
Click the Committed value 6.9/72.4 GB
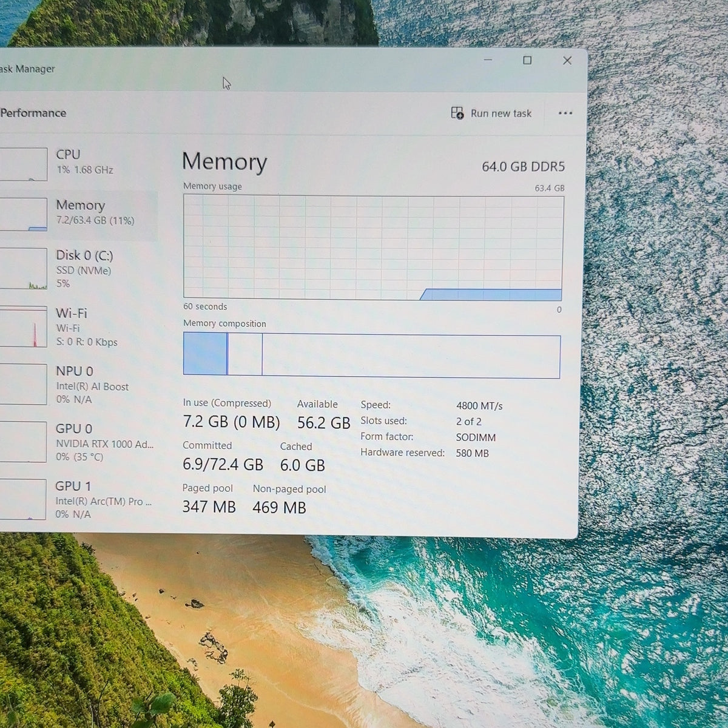tap(223, 465)
